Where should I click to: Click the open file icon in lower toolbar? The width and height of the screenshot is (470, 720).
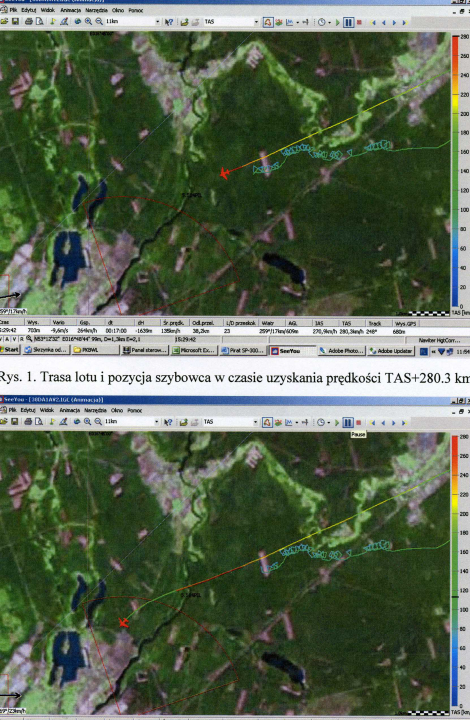(x=4, y=421)
